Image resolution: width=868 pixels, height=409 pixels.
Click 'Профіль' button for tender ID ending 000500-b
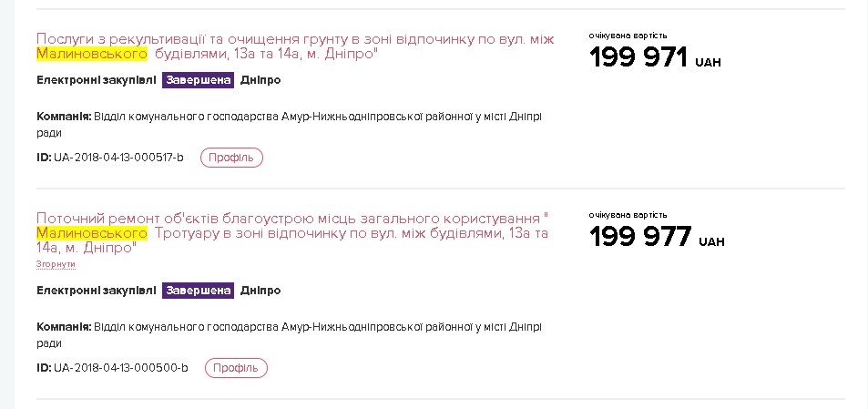coord(236,368)
